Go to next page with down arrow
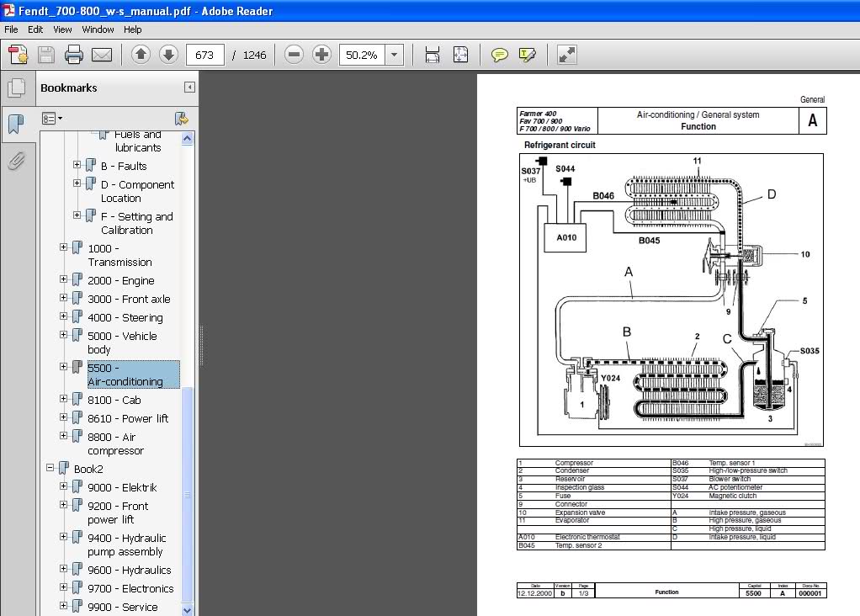 168,56
